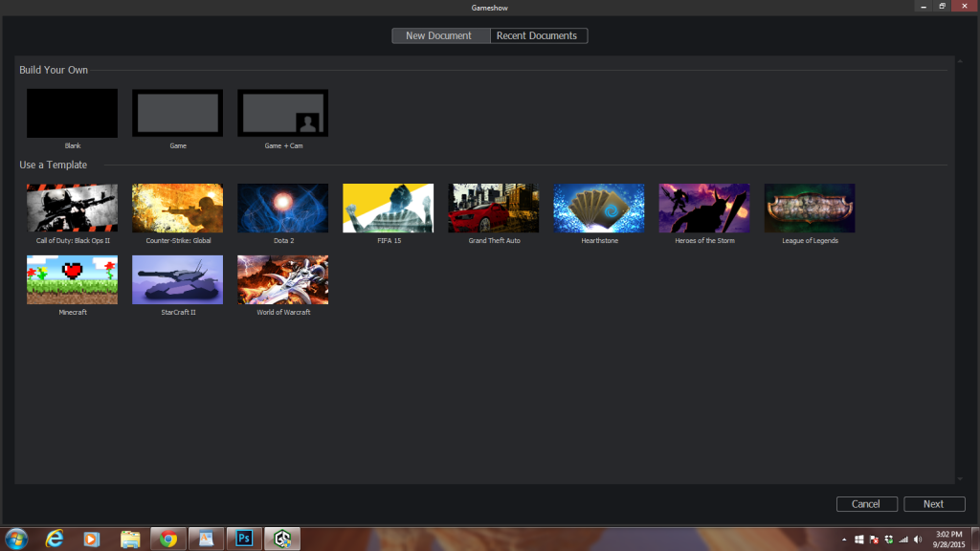Open the Windows Start menu
The image size is (980, 551).
coord(16,539)
